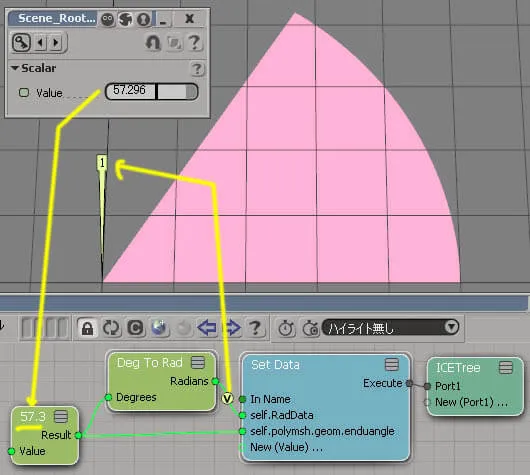Collapse the Scalar section triangle
Image resolution: width=530 pixels, height=475 pixels.
pyautogui.click(x=15, y=68)
